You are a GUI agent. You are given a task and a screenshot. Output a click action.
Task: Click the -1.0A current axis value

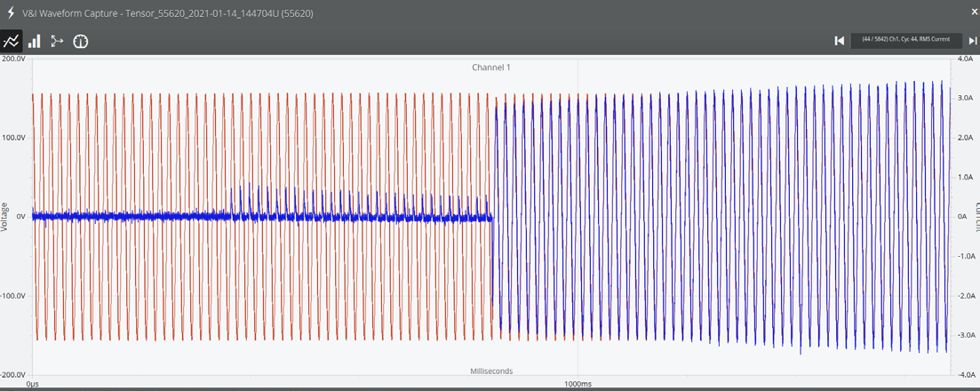pyautogui.click(x=964, y=256)
